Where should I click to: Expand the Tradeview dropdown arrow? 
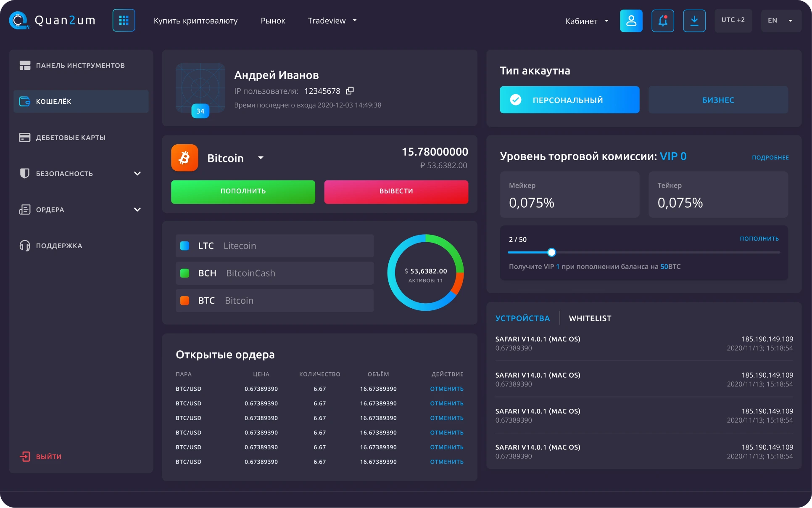click(355, 20)
